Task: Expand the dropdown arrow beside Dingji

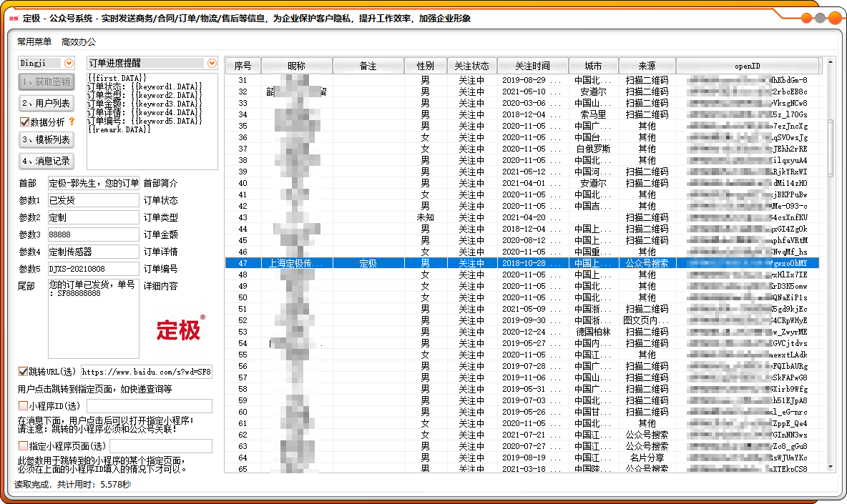Action: (x=67, y=63)
